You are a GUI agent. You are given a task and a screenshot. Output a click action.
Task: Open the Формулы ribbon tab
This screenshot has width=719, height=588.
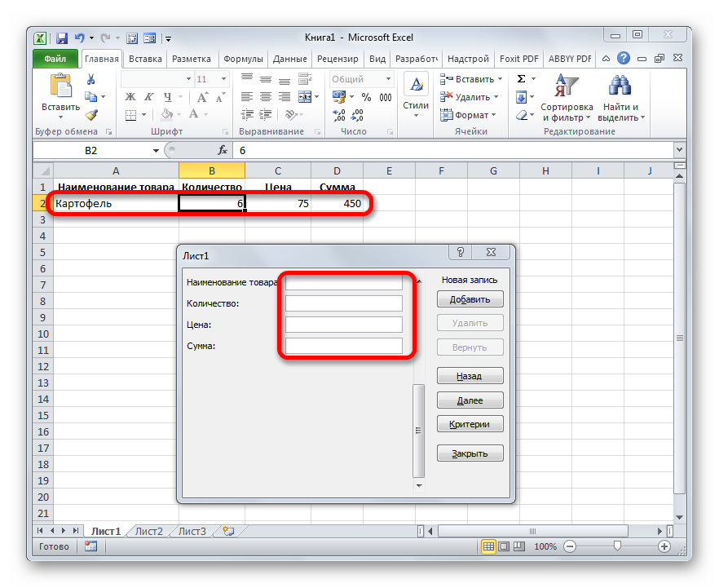[x=243, y=59]
